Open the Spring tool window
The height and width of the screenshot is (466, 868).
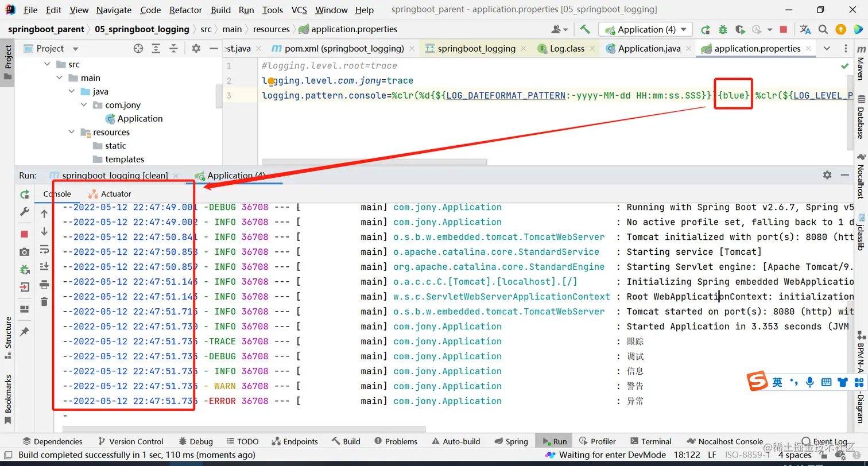click(x=510, y=441)
